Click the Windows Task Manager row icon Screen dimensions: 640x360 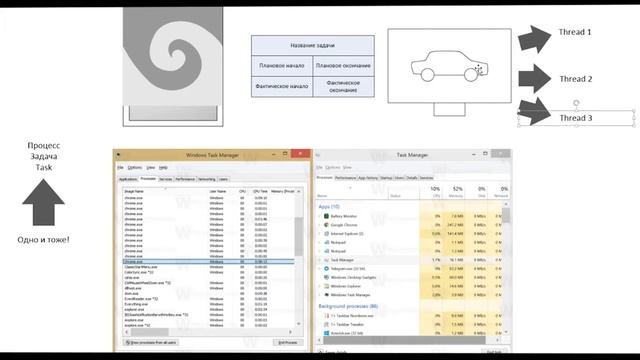(326, 295)
